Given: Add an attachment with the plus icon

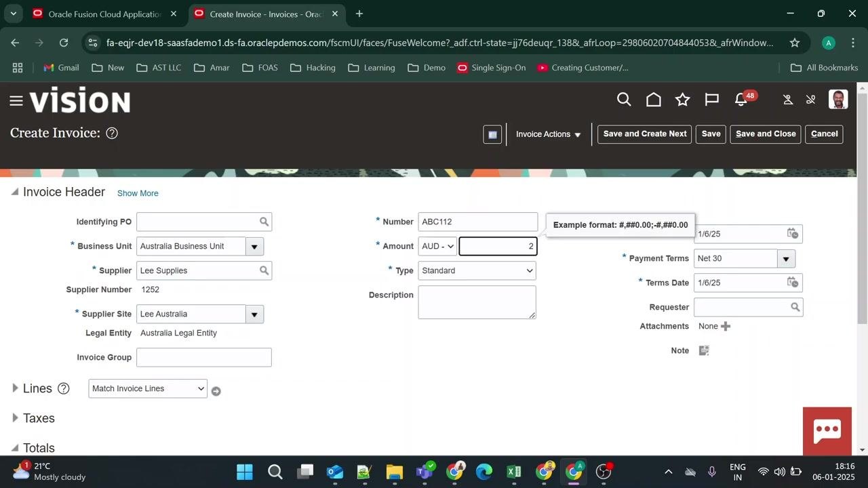Looking at the screenshot, I should (x=726, y=326).
